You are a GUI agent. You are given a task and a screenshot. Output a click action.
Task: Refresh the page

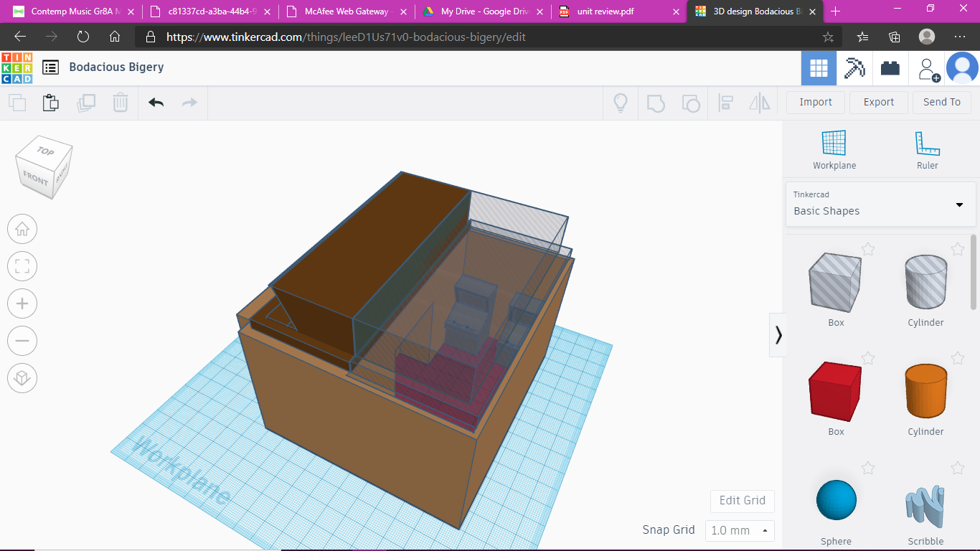pos(83,37)
